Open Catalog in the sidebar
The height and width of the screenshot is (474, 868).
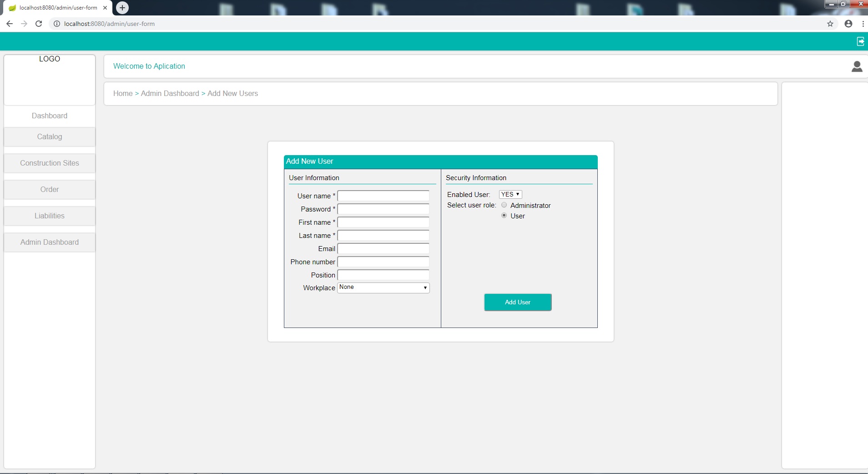tap(50, 136)
